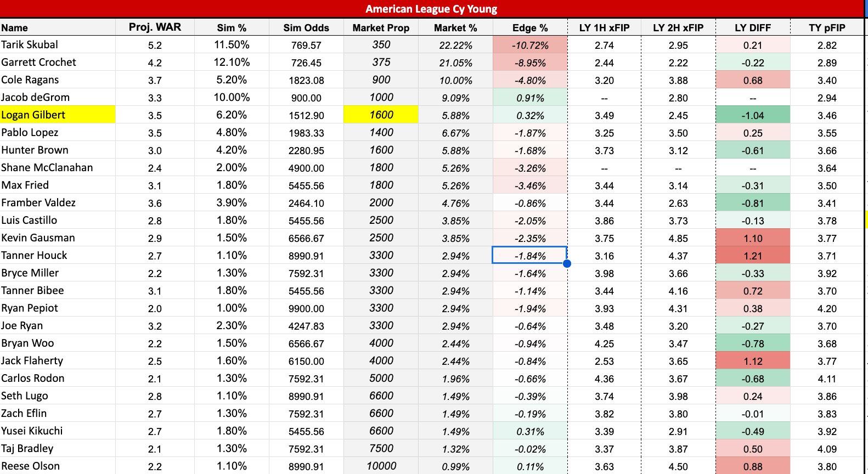Click Ryan Pepiot's 4.20 TY pFIP cell
The width and height of the screenshot is (868, 474).
pyautogui.click(x=827, y=308)
